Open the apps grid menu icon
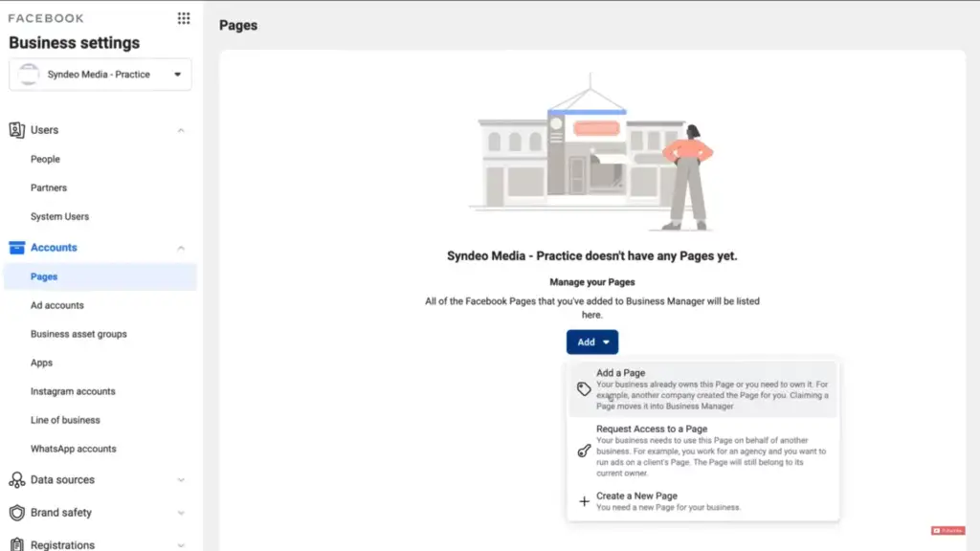 pos(183,18)
